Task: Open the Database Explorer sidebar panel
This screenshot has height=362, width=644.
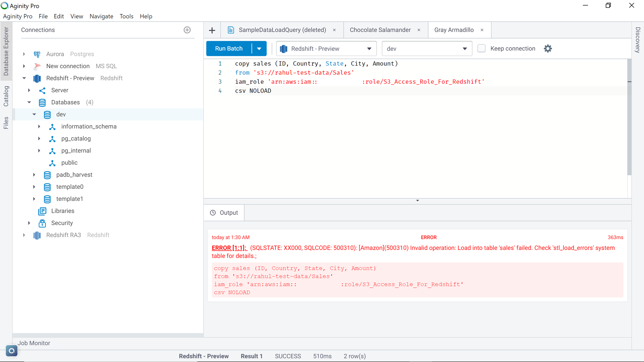Action: click(x=6, y=51)
